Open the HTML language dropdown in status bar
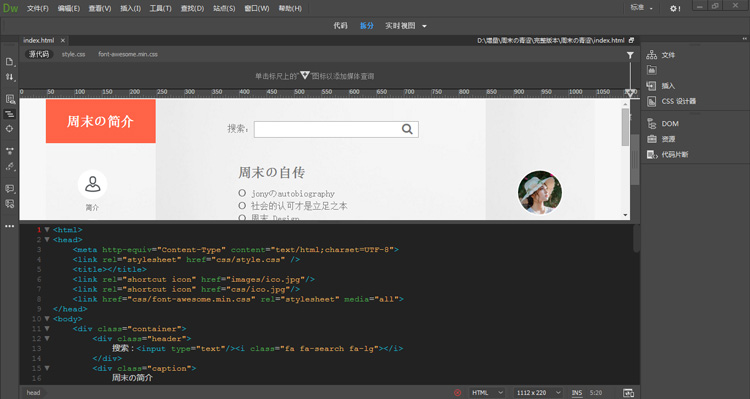 486,393
